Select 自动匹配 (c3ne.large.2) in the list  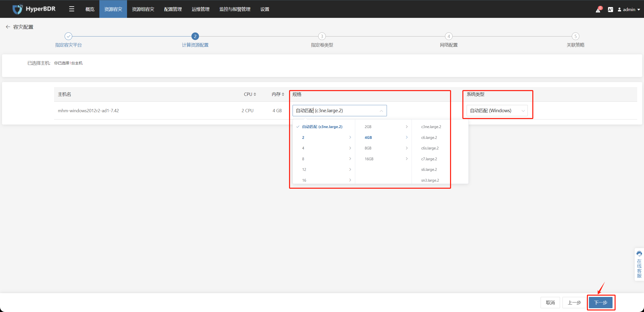324,127
